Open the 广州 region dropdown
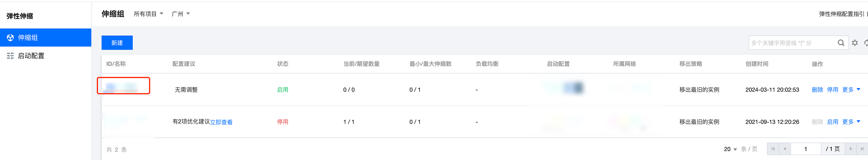This screenshot has height=160, width=868. (180, 14)
